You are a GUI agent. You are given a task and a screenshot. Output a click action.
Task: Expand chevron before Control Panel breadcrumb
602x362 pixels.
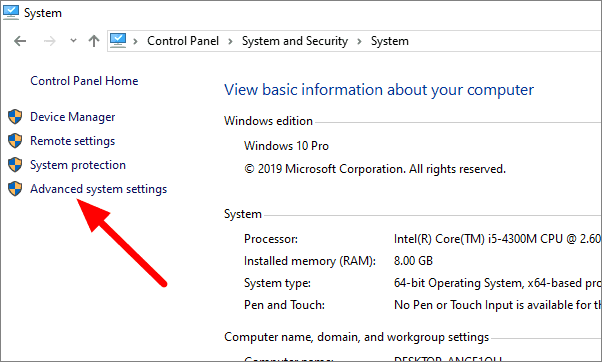pyautogui.click(x=135, y=41)
